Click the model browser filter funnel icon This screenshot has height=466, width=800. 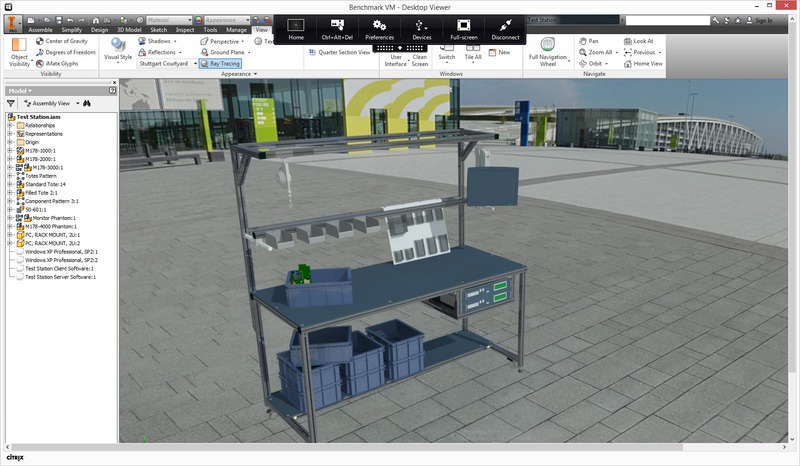click(11, 103)
